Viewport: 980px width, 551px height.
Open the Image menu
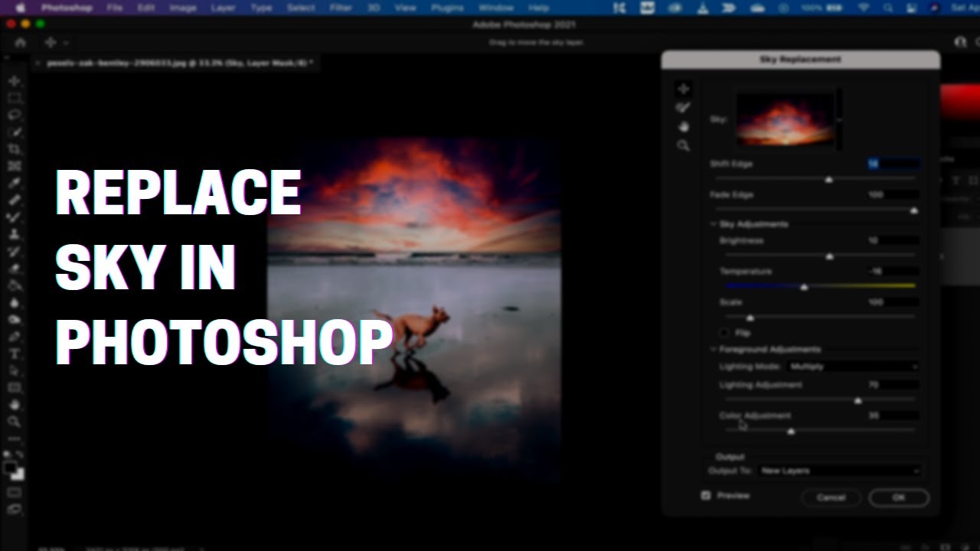[x=183, y=8]
